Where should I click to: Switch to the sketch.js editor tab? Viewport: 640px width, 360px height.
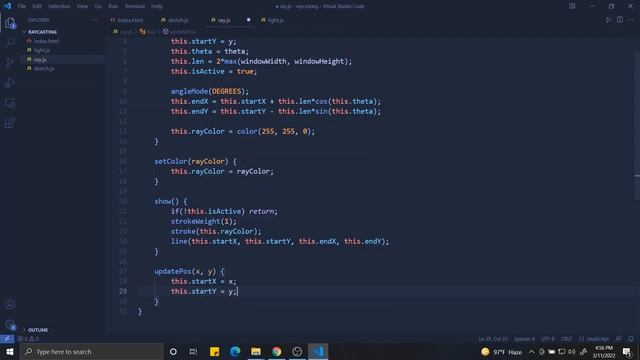coord(175,20)
